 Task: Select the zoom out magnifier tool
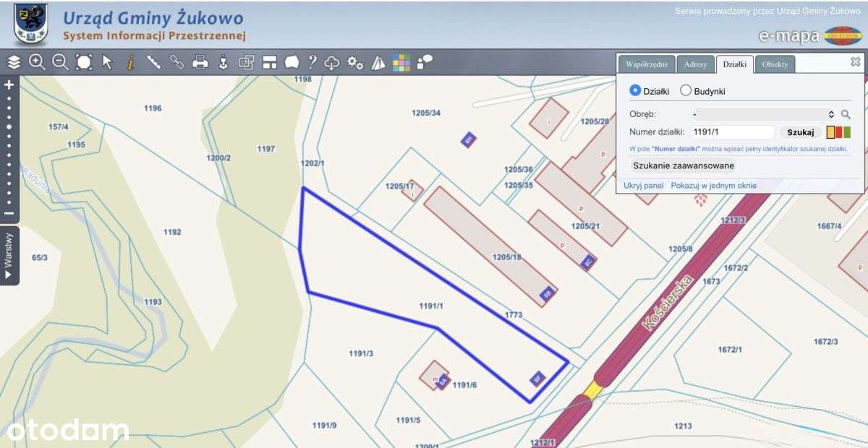coord(61,62)
